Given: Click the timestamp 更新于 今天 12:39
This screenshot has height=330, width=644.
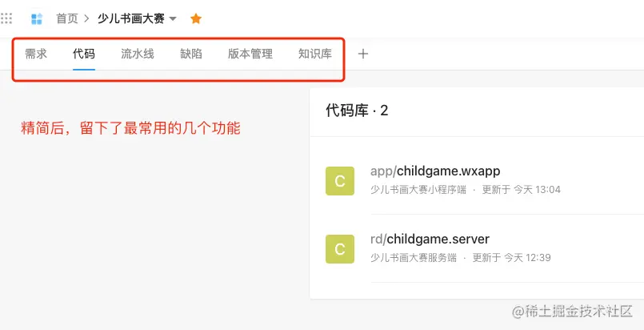Looking at the screenshot, I should [x=511, y=258].
